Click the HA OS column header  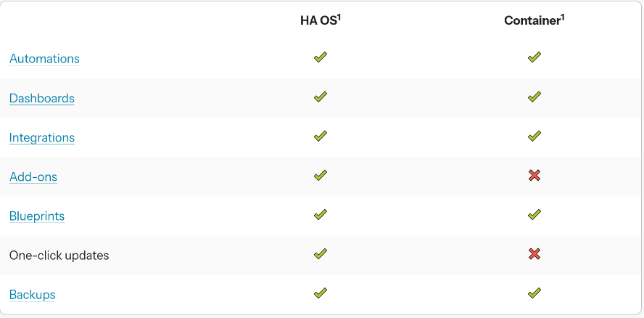(x=320, y=20)
